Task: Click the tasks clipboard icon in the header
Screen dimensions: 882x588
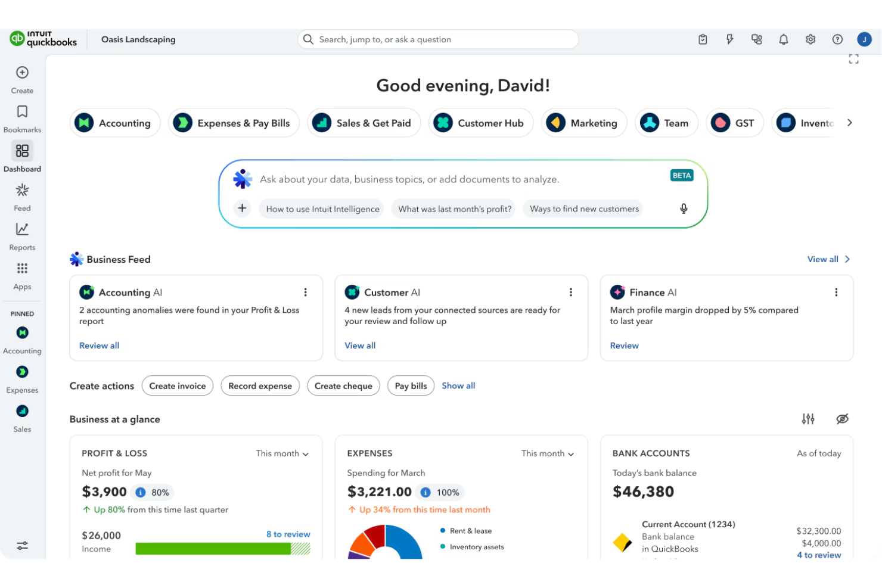Action: [x=703, y=39]
